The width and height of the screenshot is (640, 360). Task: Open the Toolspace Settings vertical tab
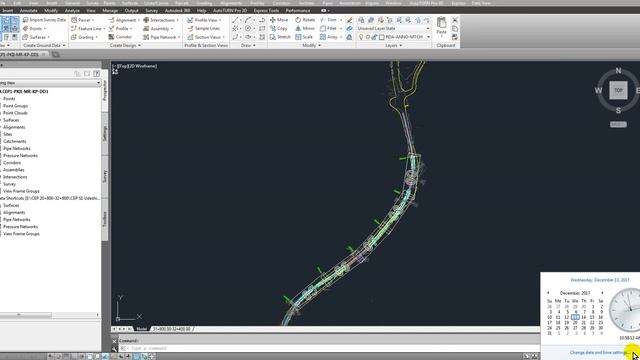(105, 133)
